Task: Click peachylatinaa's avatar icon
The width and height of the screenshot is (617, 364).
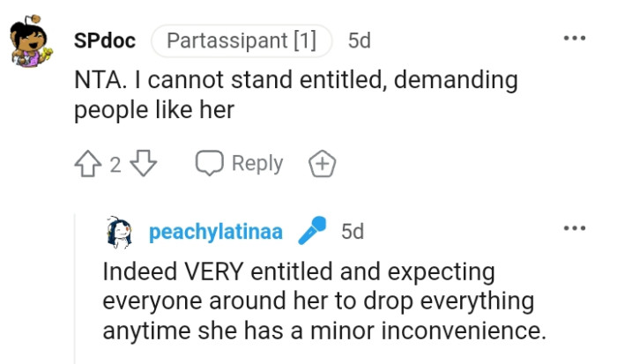Action: tap(120, 232)
